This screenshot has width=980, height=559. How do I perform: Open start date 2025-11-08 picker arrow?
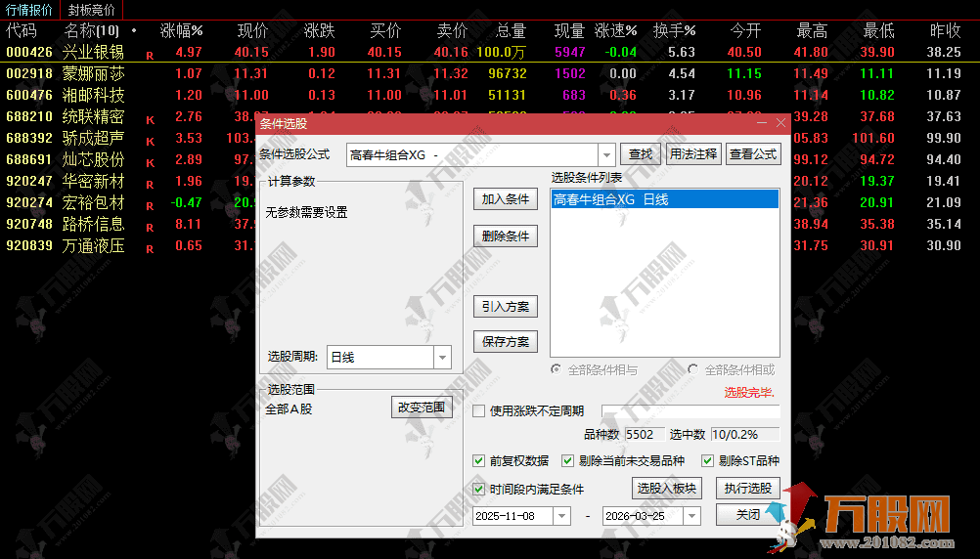(x=561, y=516)
